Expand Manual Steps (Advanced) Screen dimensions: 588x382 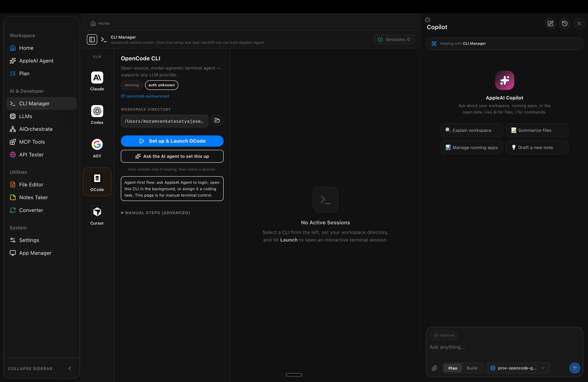[155, 213]
